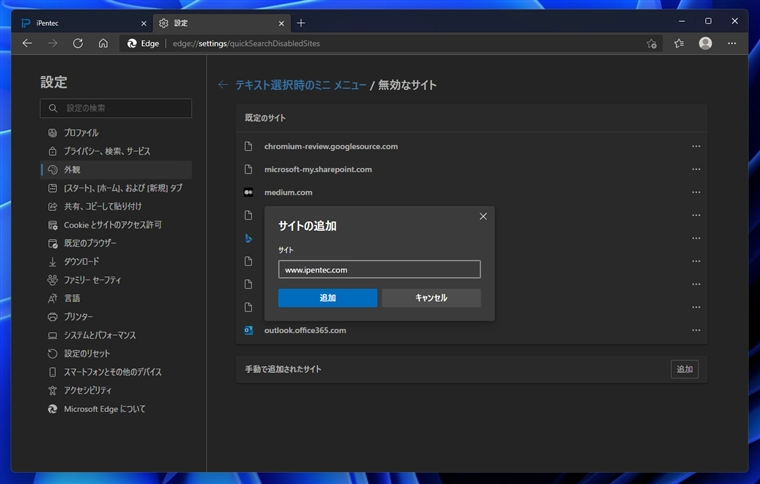Image resolution: width=760 pixels, height=484 pixels.
Task: Click microsoft-my.sharepoint.com site entry
Action: (318, 169)
